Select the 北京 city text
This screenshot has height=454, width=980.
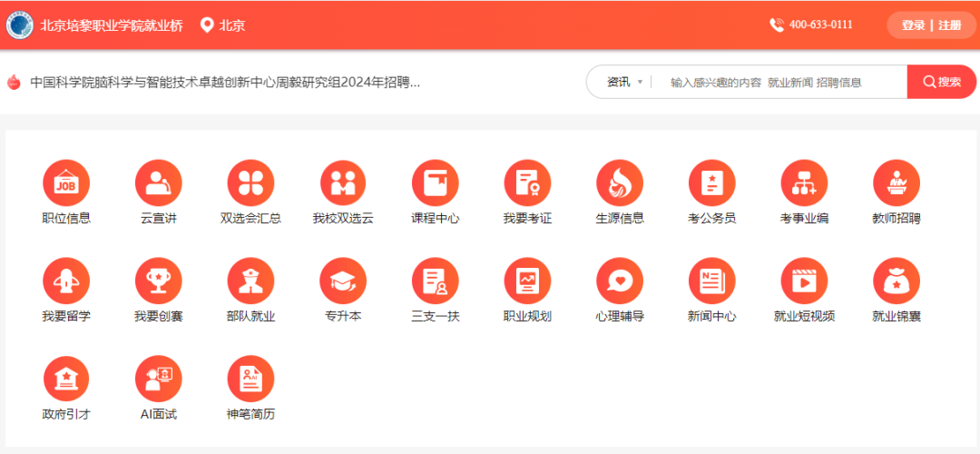tap(232, 25)
